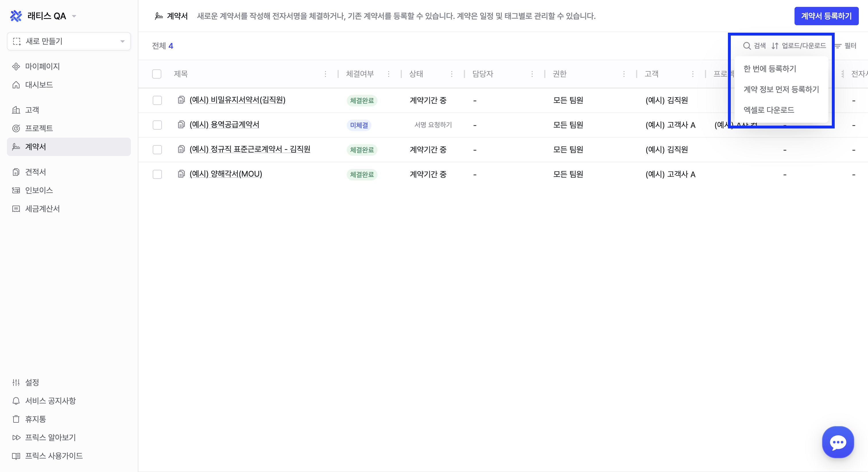Image resolution: width=868 pixels, height=472 pixels.
Task: Open 서비스 공지사항 bell icon
Action: [x=16, y=401]
